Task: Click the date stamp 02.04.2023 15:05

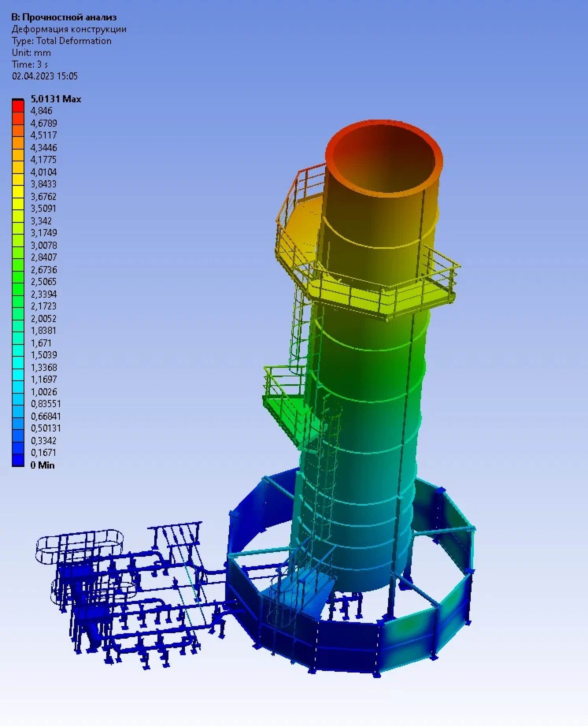Action: [x=45, y=76]
